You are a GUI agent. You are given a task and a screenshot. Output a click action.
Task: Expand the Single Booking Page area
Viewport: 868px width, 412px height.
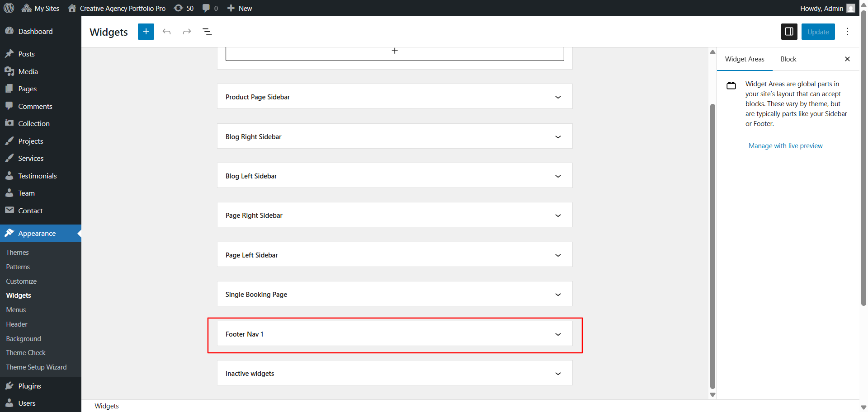click(395, 294)
